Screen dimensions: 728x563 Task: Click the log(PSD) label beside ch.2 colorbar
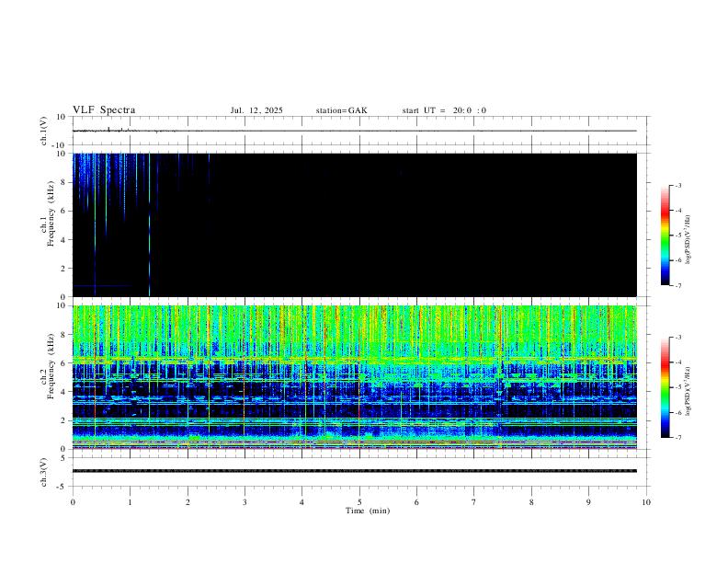(x=688, y=391)
